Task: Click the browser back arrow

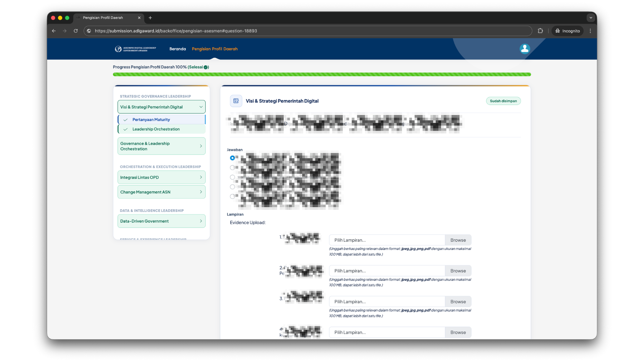Action: pyautogui.click(x=54, y=31)
